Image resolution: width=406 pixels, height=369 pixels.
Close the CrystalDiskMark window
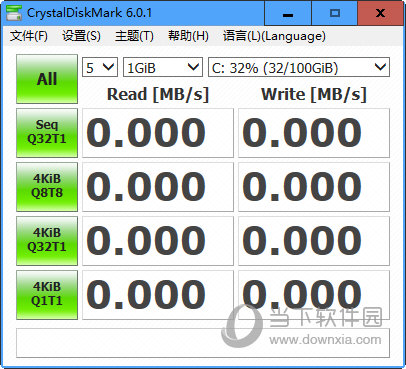(380, 13)
